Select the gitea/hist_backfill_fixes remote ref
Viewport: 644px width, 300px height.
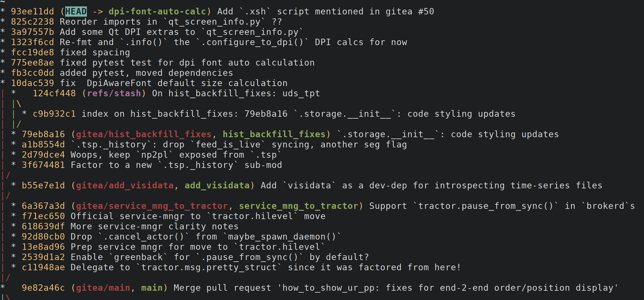point(144,134)
